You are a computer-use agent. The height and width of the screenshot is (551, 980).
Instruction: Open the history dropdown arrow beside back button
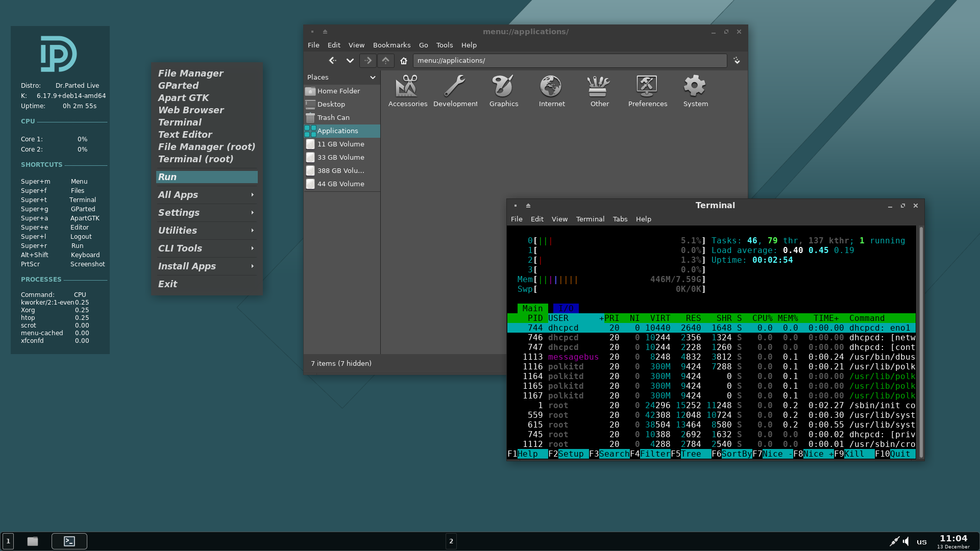pos(350,61)
